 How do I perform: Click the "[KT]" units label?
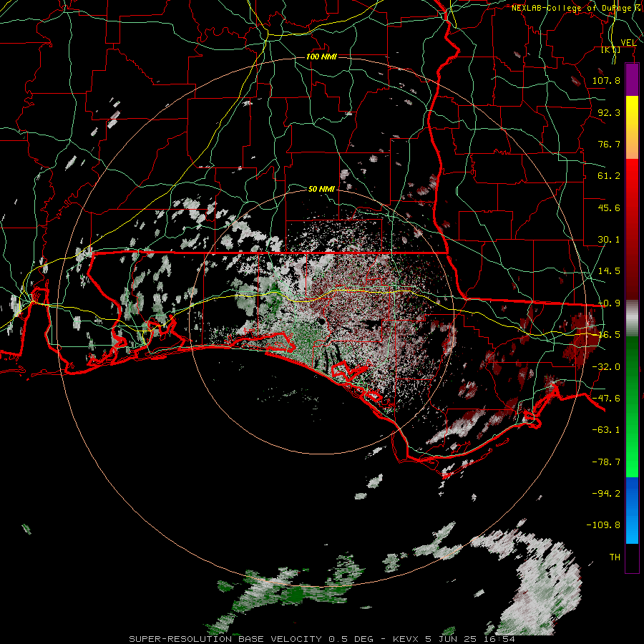click(611, 50)
